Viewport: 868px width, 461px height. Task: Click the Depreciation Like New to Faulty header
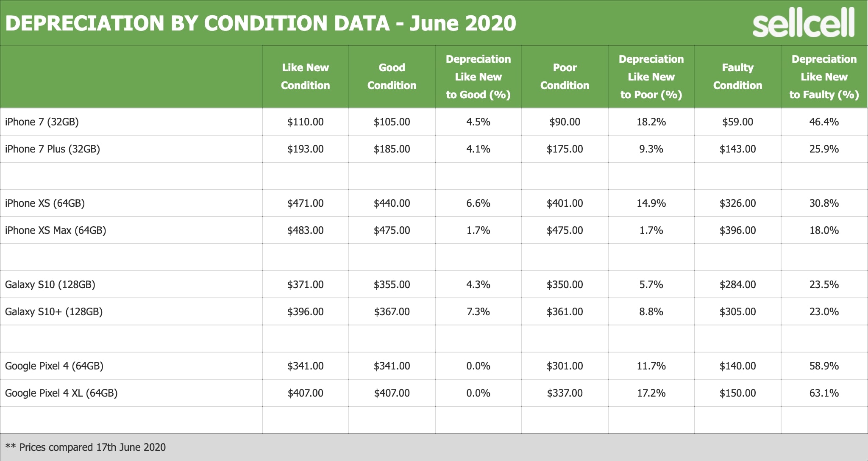[x=824, y=77]
